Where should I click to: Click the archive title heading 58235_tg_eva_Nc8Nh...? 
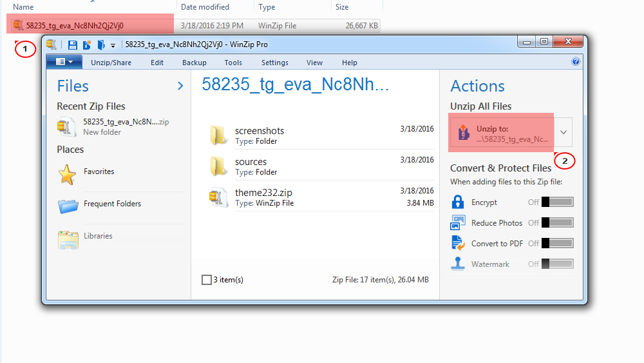[295, 84]
